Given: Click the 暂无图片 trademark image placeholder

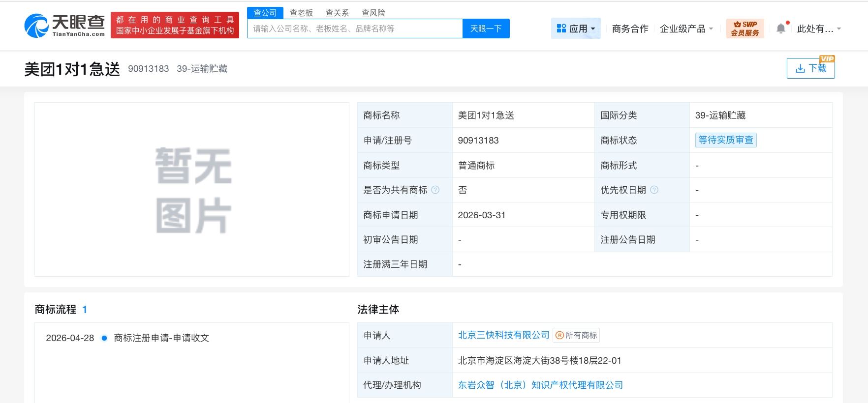Looking at the screenshot, I should [x=192, y=190].
